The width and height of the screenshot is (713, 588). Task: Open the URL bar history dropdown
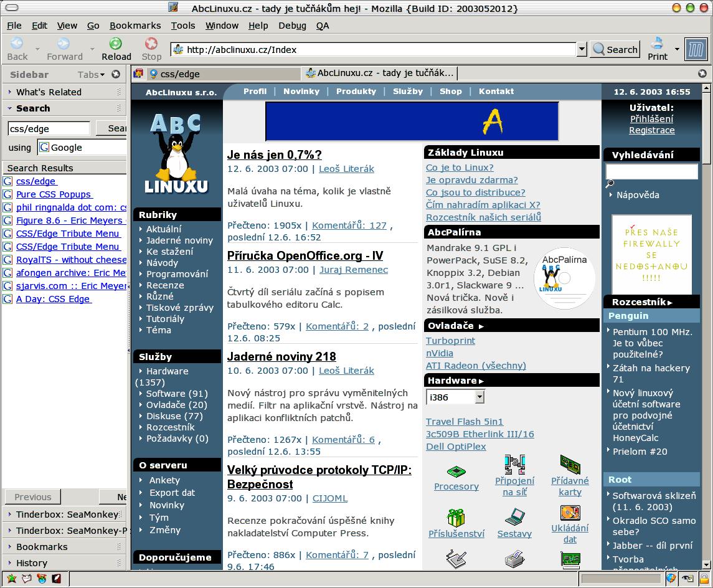click(582, 49)
